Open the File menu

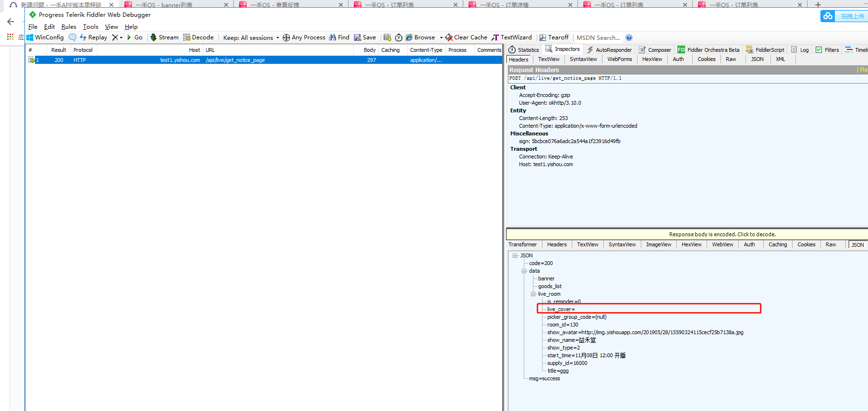pos(33,27)
